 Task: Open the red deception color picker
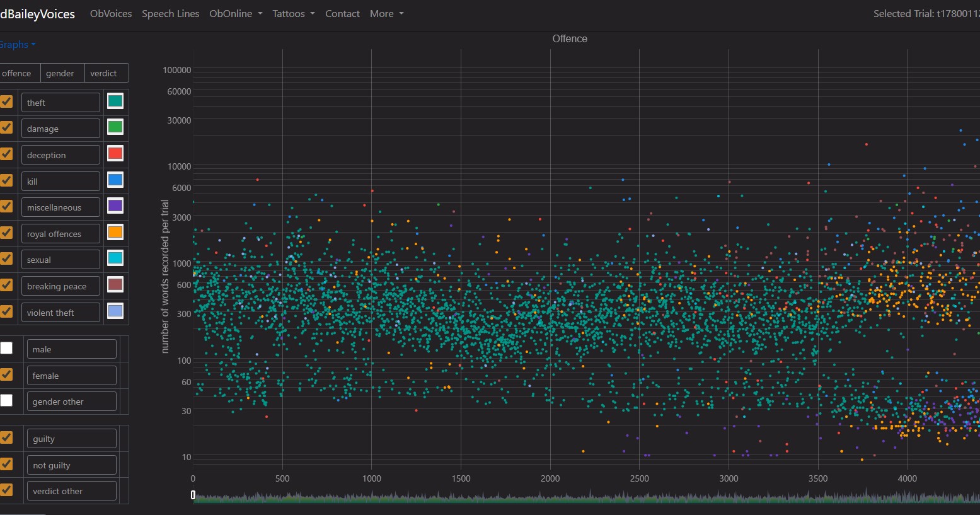[x=115, y=153]
